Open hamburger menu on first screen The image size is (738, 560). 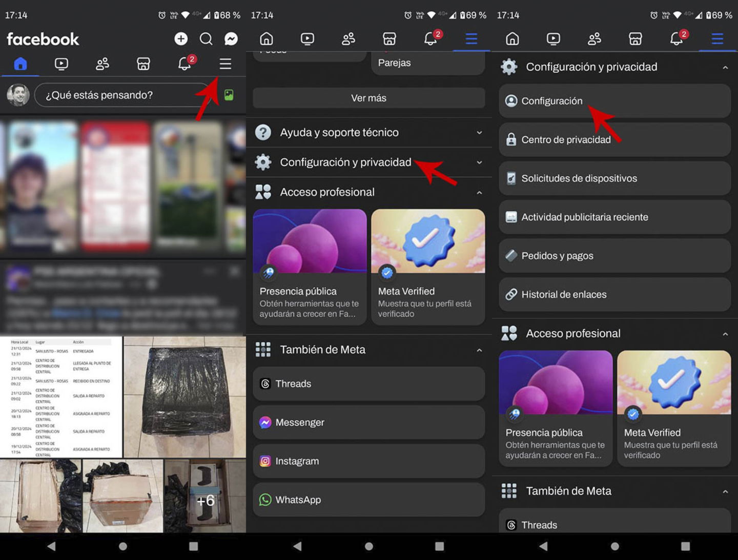click(225, 64)
